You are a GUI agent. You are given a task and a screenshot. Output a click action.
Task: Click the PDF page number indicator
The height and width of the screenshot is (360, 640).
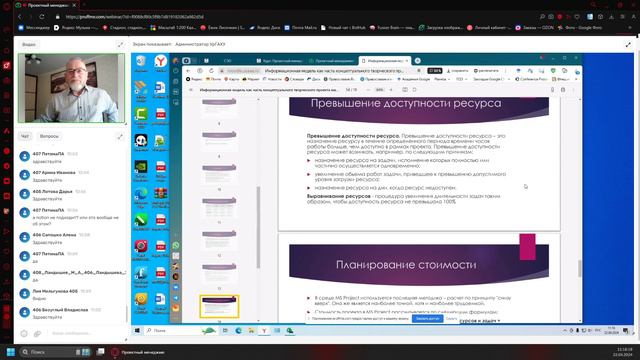[351, 90]
